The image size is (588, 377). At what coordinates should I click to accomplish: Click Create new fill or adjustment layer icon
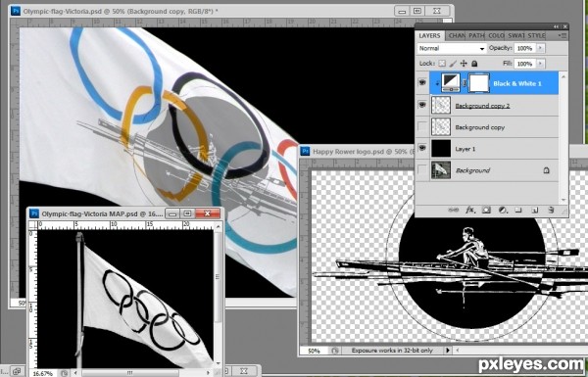(x=503, y=211)
